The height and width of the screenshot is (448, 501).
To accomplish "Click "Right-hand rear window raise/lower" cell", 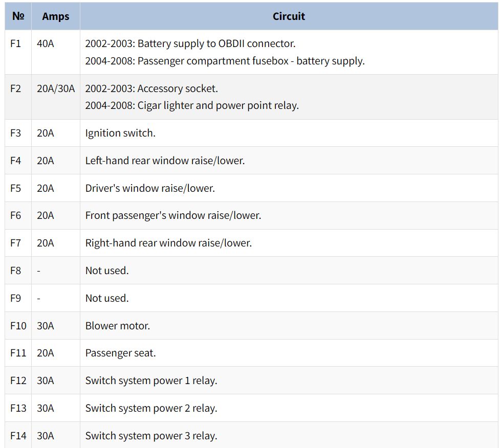I will [168, 243].
